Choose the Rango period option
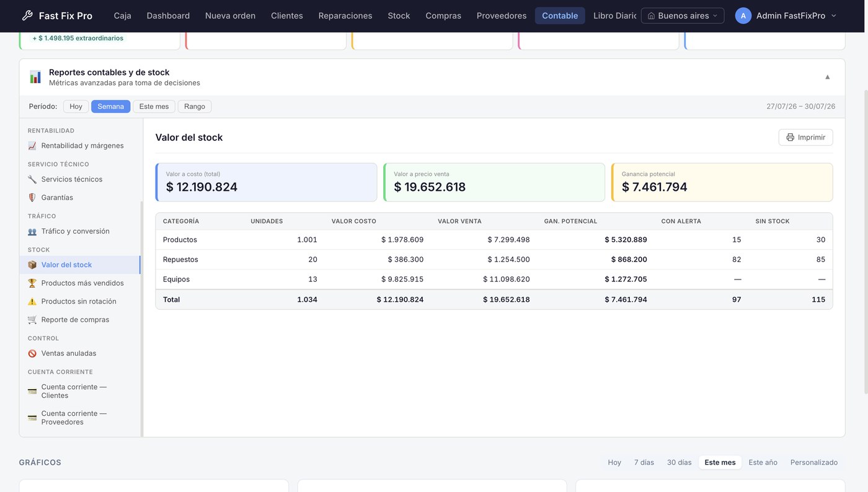This screenshot has width=868, height=492. coord(195,107)
